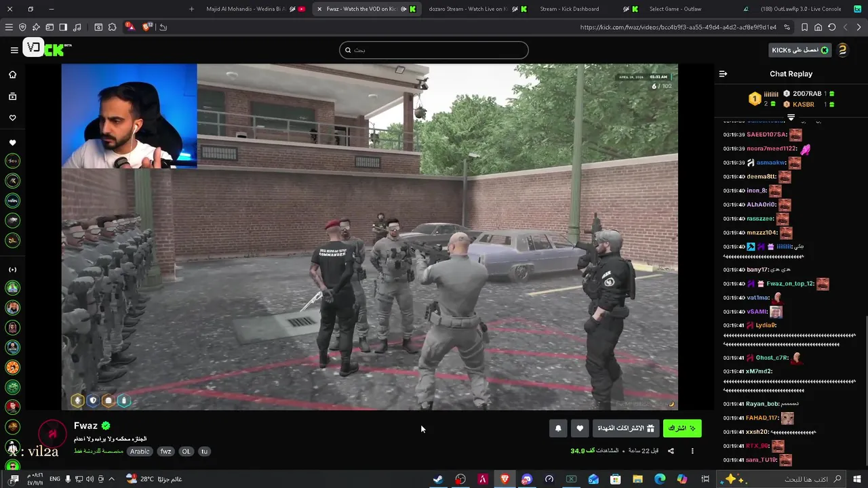The width and height of the screenshot is (868, 488).
Task: Open Steam from the taskbar
Action: [x=438, y=479]
